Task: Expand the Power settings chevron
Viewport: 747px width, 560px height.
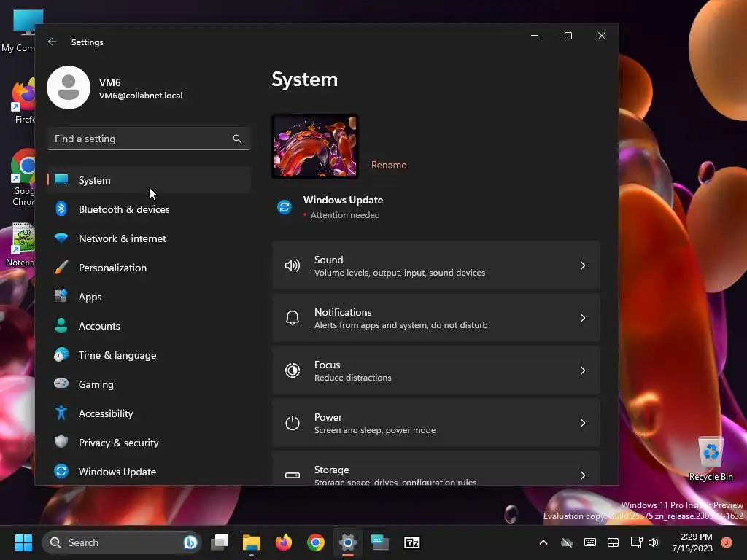Action: point(583,423)
